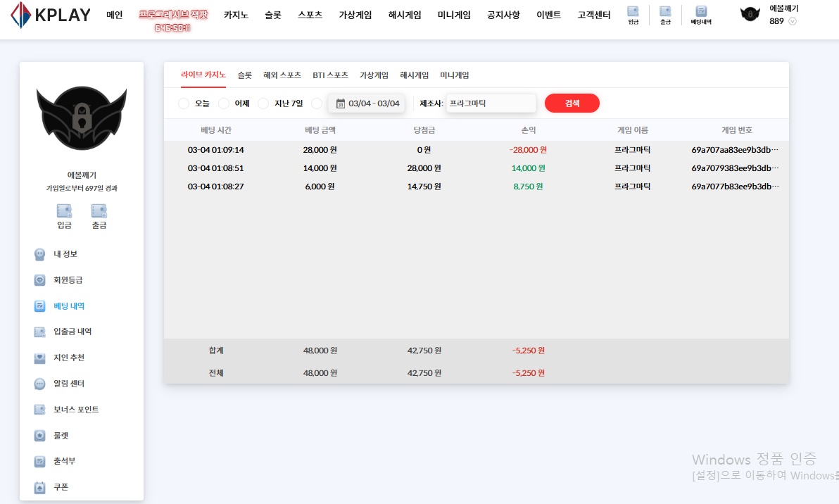
Task: Click the 출금 withdraw icon in top header
Action: [x=665, y=15]
